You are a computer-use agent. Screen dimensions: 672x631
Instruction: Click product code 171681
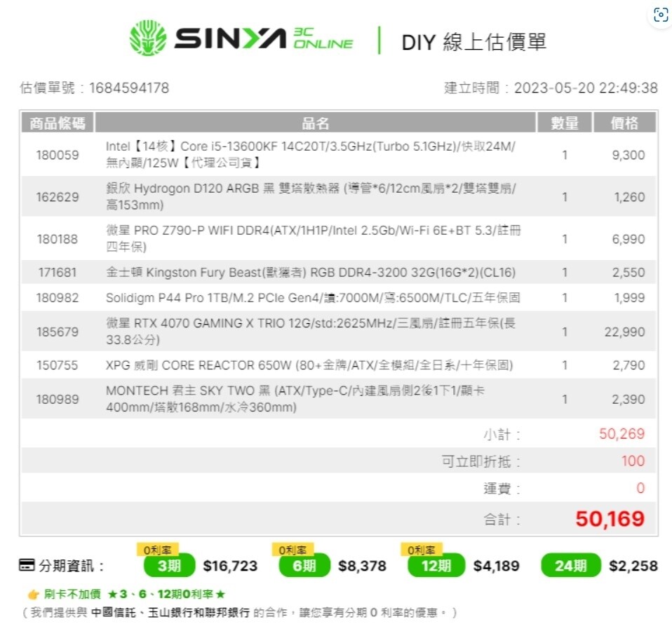tap(58, 273)
